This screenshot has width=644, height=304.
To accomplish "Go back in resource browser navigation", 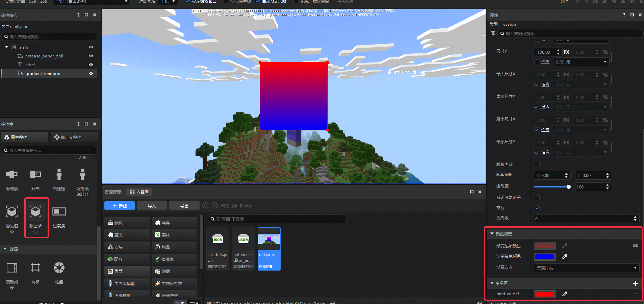I will coord(205,205).
